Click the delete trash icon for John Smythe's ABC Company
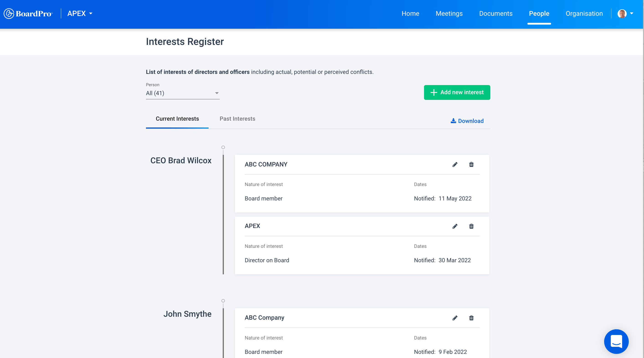644x358 pixels. pos(471,318)
